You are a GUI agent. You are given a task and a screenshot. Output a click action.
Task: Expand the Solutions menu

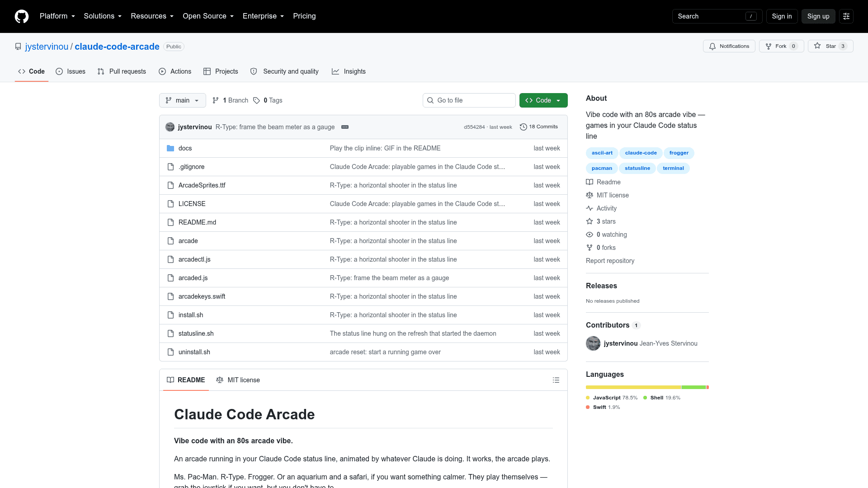pos(103,16)
